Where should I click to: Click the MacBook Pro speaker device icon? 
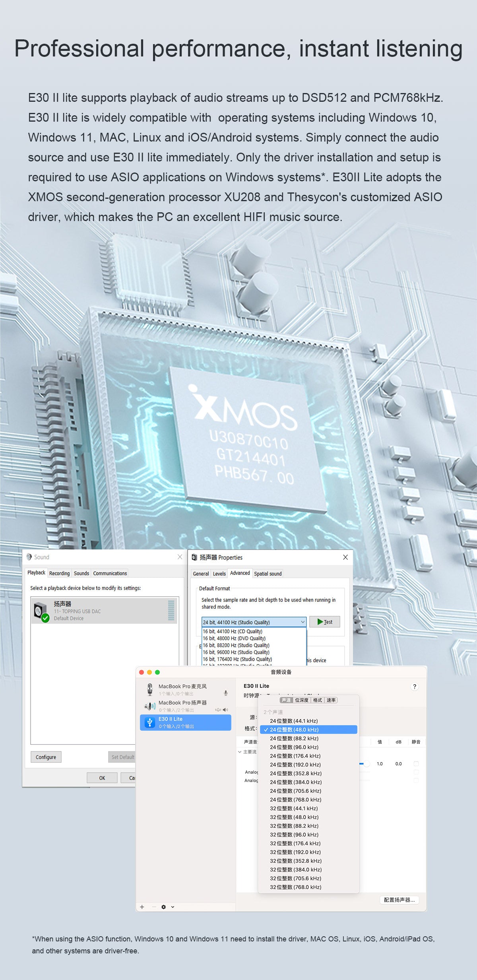tap(150, 706)
